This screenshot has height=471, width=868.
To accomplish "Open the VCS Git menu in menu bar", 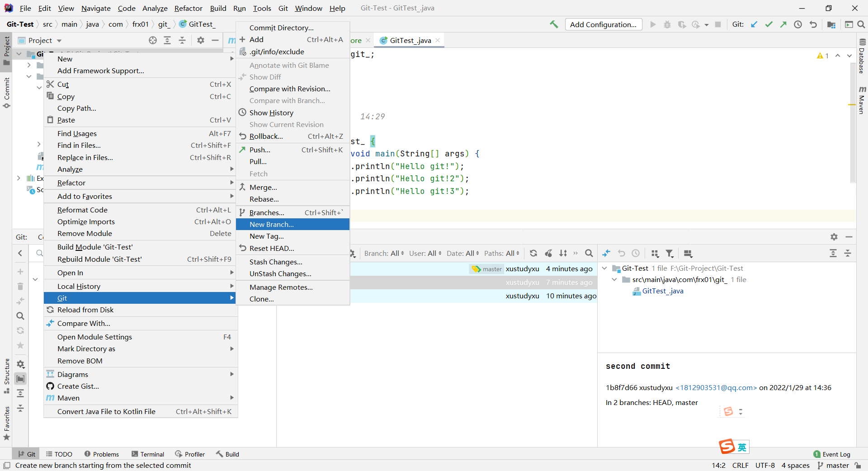I will point(283,8).
